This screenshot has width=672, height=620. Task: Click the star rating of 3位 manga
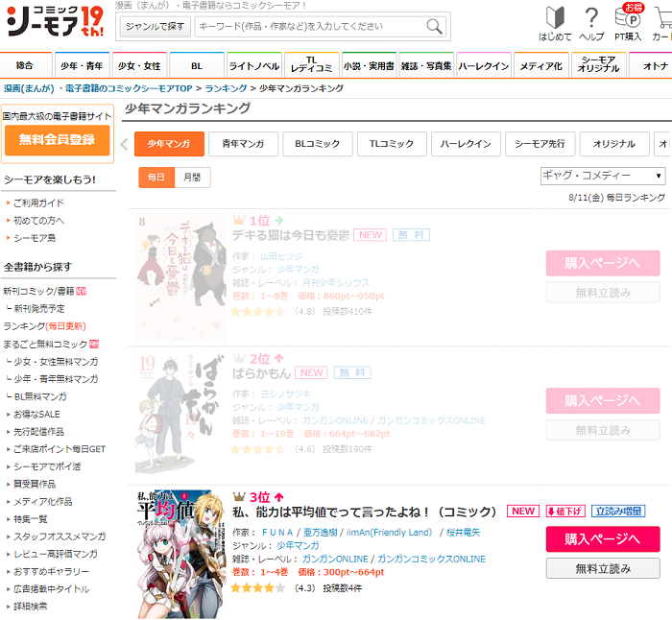pyautogui.click(x=257, y=588)
